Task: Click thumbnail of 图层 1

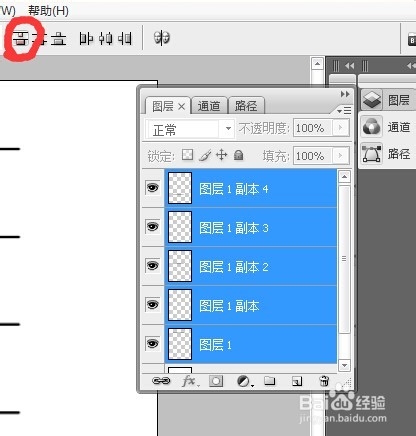Action: coord(180,344)
